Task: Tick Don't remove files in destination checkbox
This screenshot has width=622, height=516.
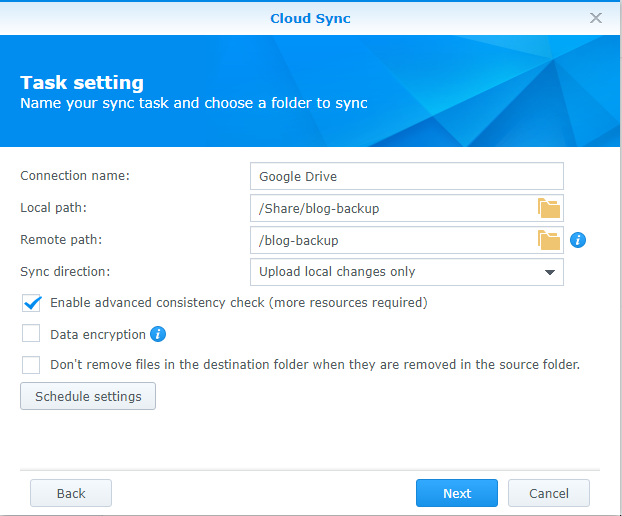Action: [x=31, y=365]
